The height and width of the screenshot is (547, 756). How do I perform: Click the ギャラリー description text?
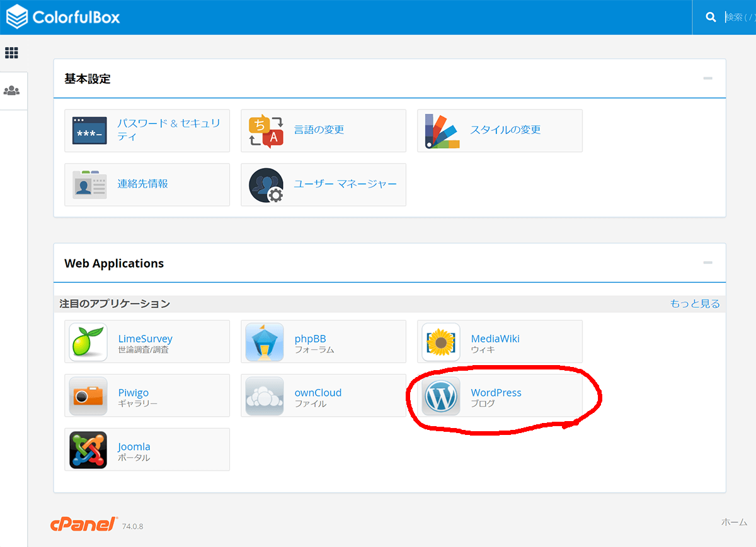click(x=138, y=403)
